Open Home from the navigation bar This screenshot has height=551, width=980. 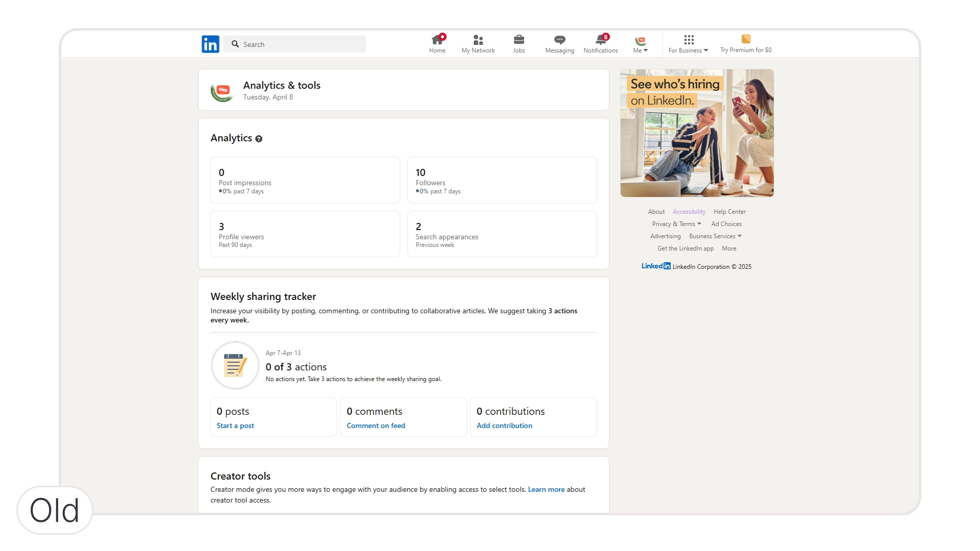click(437, 43)
